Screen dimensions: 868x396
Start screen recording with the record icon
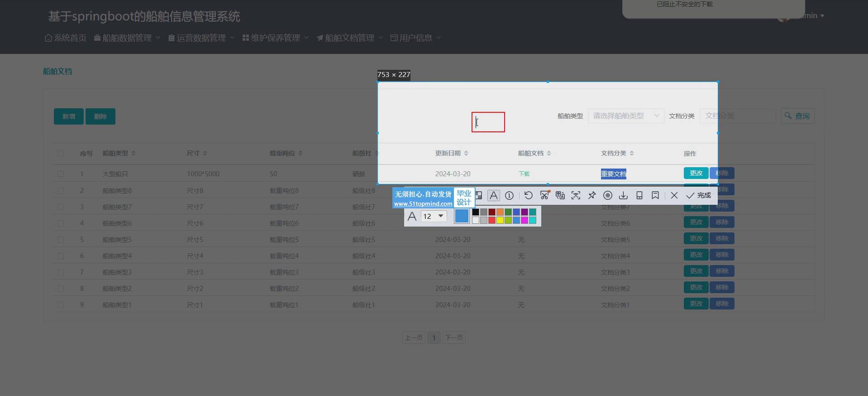pyautogui.click(x=608, y=195)
